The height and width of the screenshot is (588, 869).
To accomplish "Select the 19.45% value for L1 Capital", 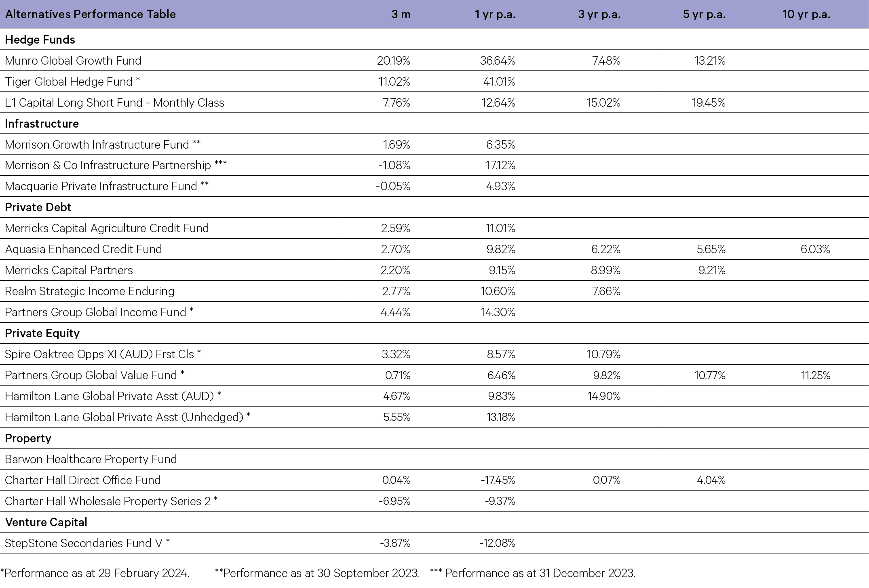I will click(709, 103).
